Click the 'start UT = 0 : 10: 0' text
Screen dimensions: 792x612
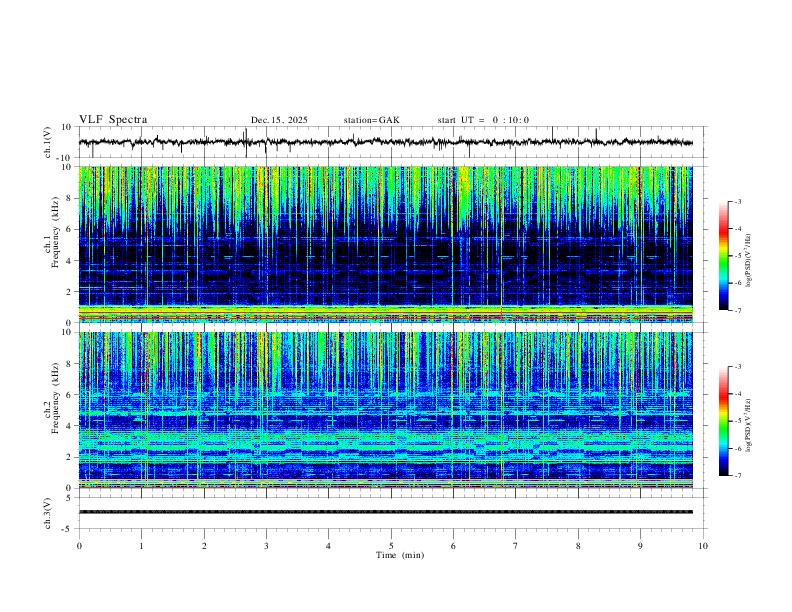[x=483, y=120]
